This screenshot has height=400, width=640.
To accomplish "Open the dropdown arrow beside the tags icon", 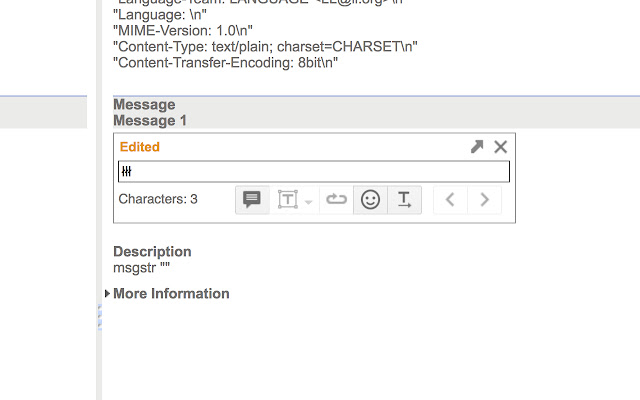I will 309,202.
